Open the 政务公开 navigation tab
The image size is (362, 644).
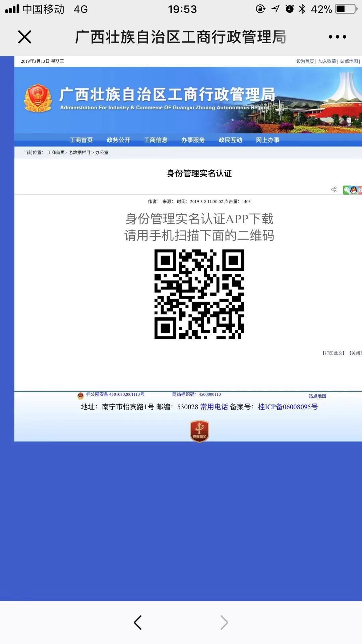(118, 140)
